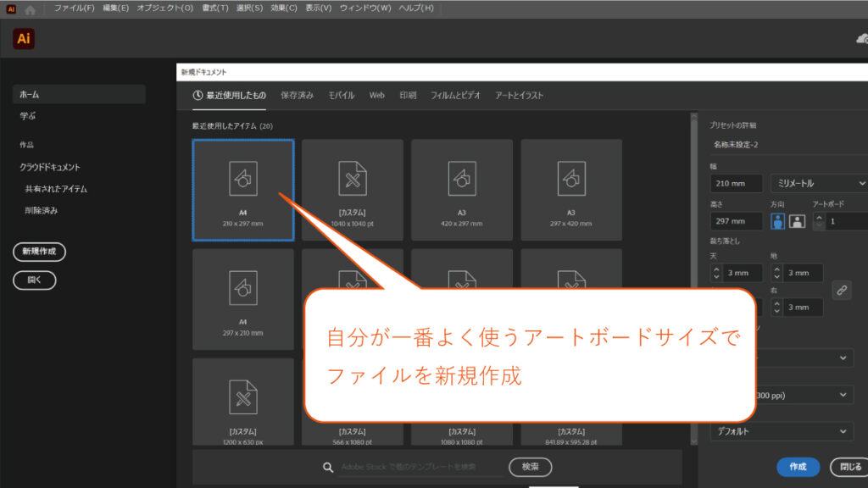The width and height of the screenshot is (868, 488).
Task: Switch to the 印刷 tab
Action: click(x=408, y=95)
